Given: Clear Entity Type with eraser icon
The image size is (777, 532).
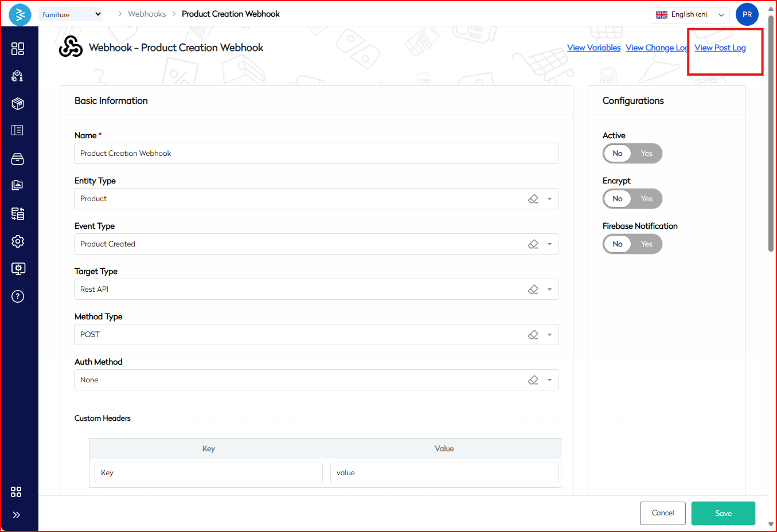Looking at the screenshot, I should point(533,199).
